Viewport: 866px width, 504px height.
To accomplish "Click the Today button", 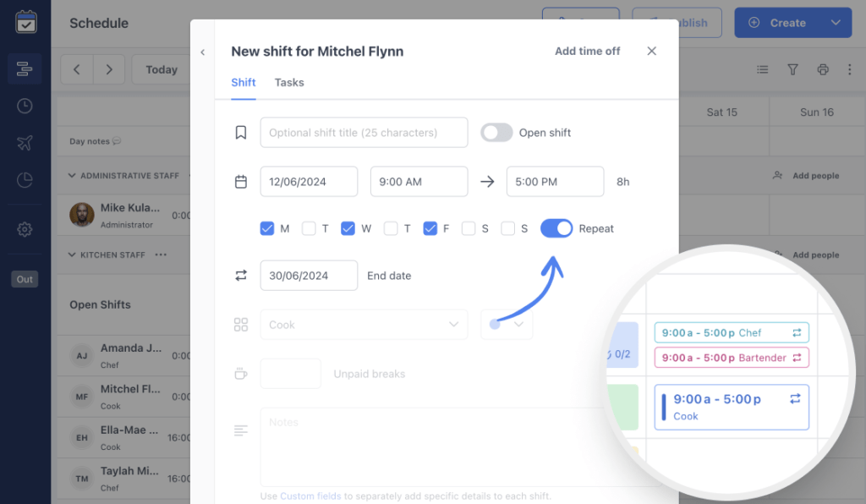I will (161, 69).
